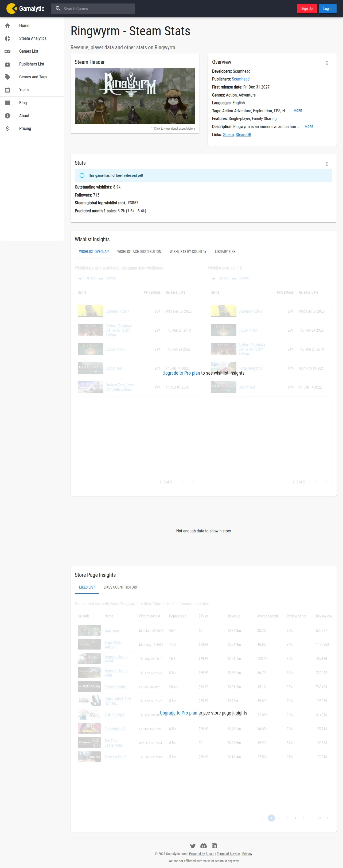Viewport: 343px width, 868px height.
Task: Click to view visual asset history
Action: coord(173,128)
